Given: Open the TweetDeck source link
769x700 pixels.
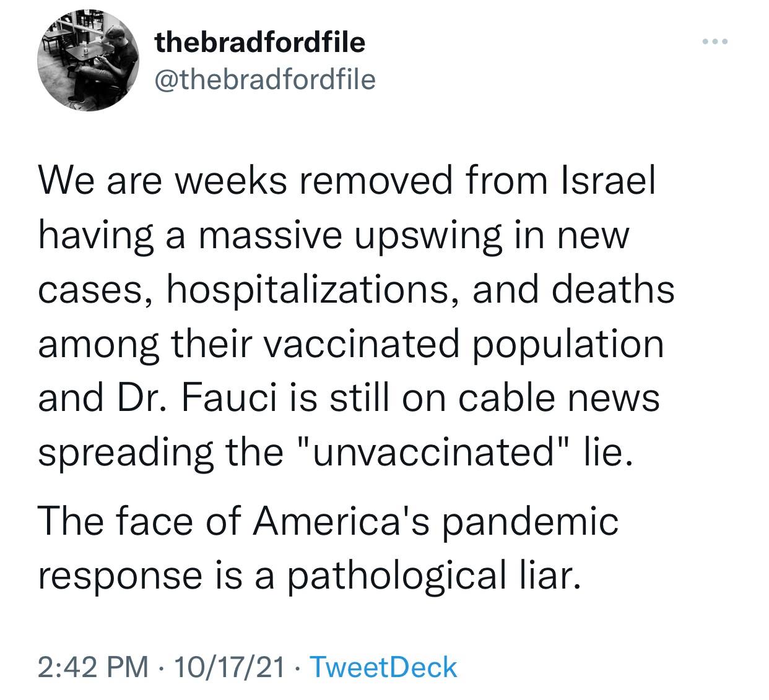Looking at the screenshot, I should pos(382,667).
